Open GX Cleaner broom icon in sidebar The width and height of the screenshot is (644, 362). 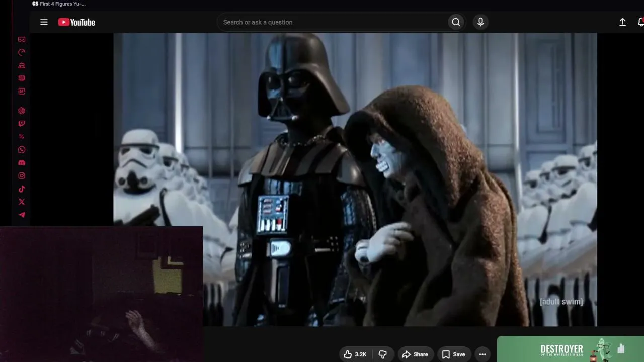click(x=22, y=65)
